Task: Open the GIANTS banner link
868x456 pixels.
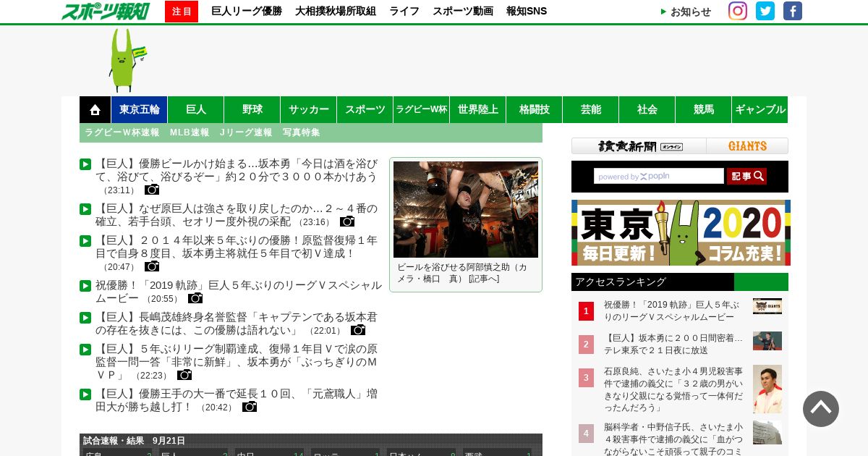Action: (747, 146)
